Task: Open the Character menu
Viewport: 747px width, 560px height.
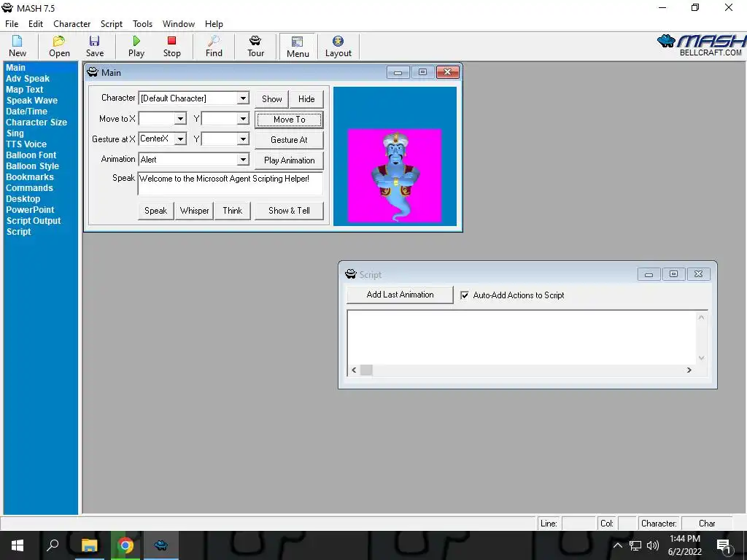Action: click(72, 24)
